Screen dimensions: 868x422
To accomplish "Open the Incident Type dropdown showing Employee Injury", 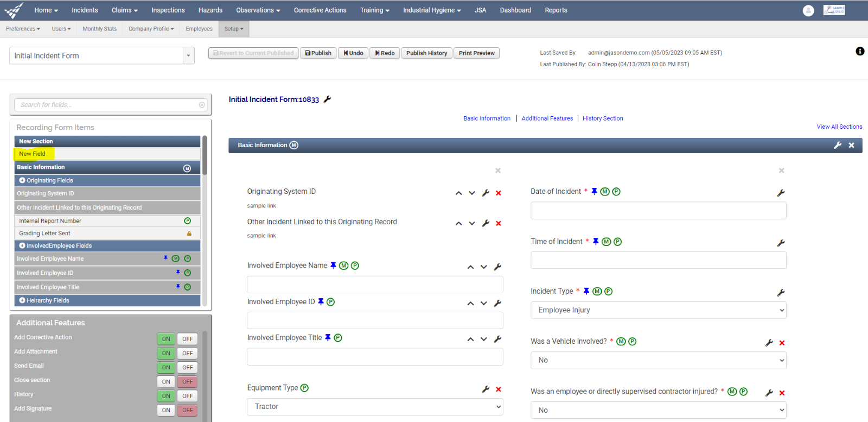I will (659, 310).
